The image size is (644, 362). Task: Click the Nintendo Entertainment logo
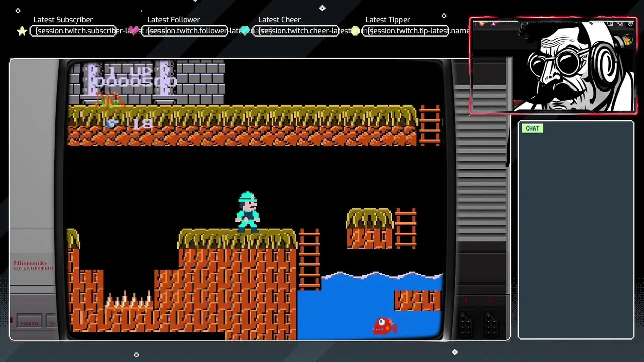[34, 266]
